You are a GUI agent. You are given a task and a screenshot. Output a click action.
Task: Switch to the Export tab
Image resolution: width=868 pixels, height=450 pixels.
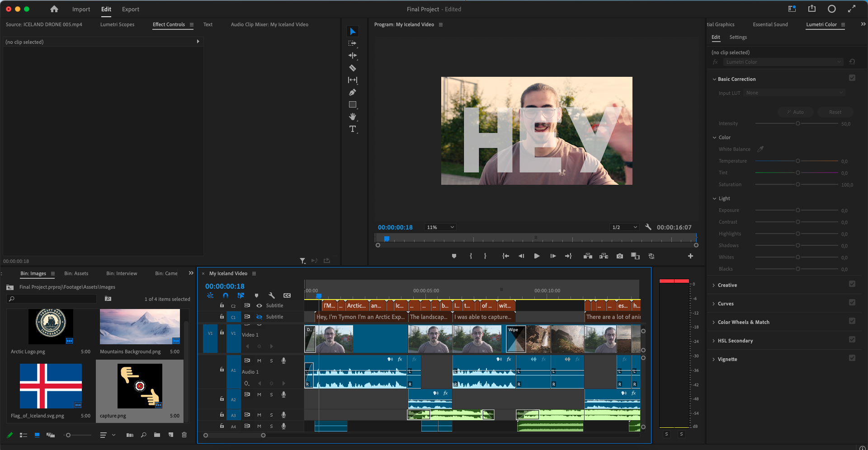click(130, 9)
